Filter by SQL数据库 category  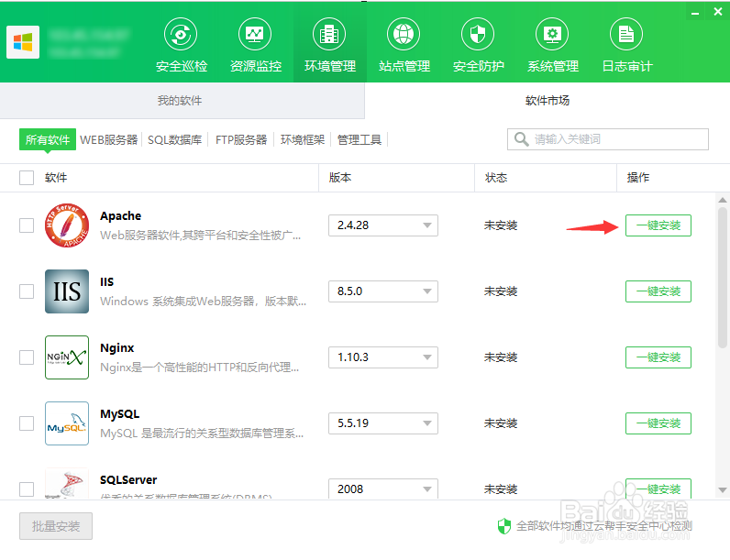(174, 139)
